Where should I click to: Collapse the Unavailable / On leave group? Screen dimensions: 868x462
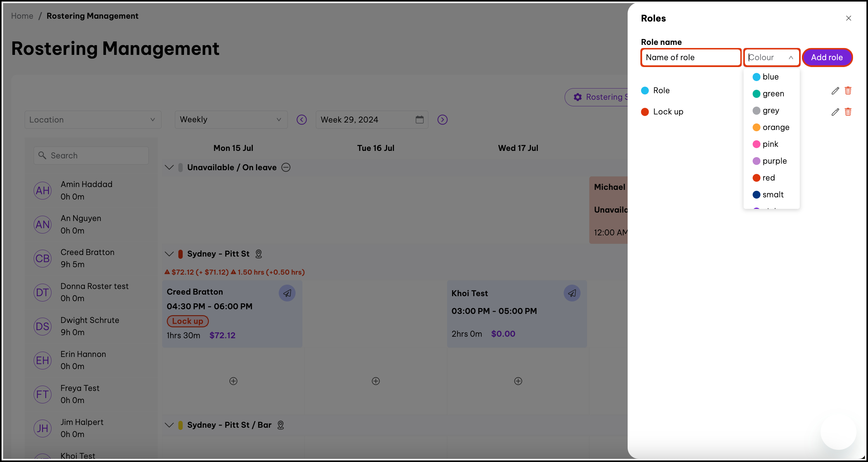click(169, 167)
